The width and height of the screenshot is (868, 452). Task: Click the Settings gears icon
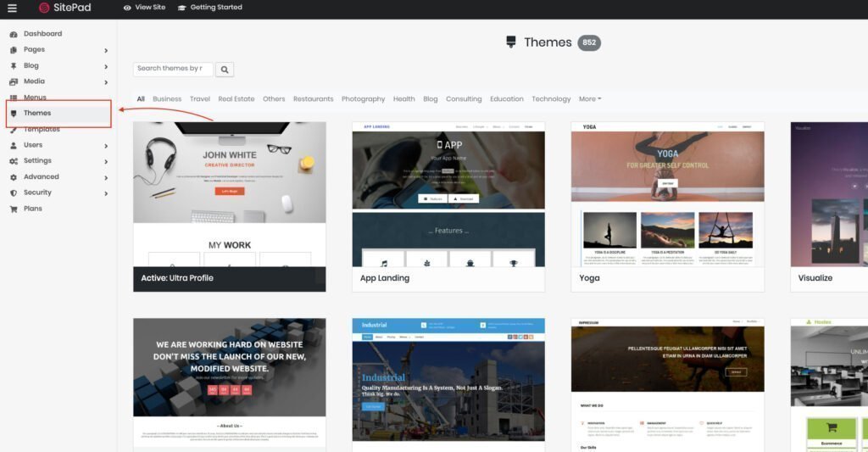(14, 161)
